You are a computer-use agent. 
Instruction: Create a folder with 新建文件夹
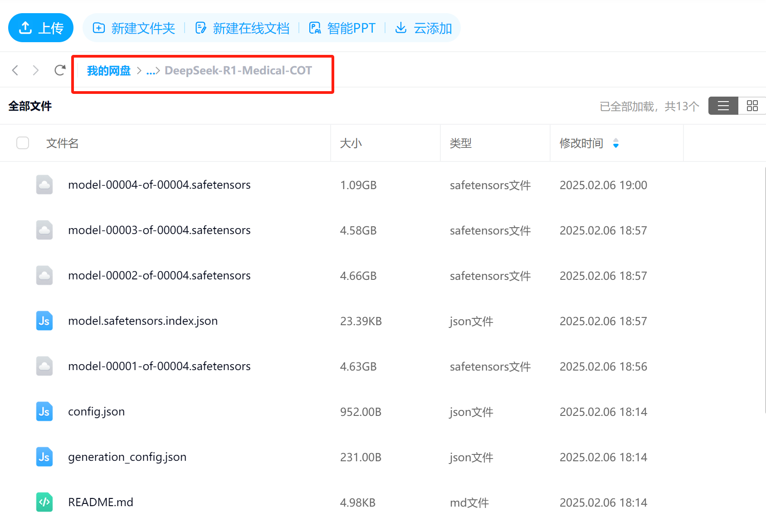tap(134, 28)
